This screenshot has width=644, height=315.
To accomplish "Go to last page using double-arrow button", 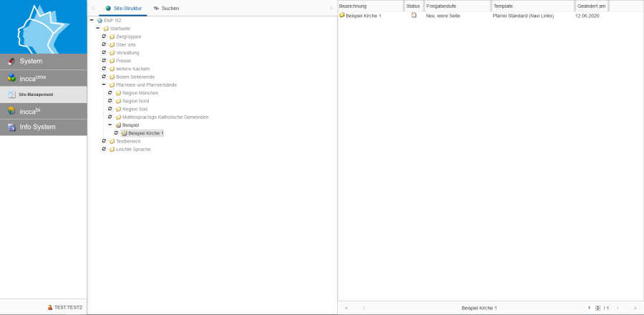I will 635,308.
